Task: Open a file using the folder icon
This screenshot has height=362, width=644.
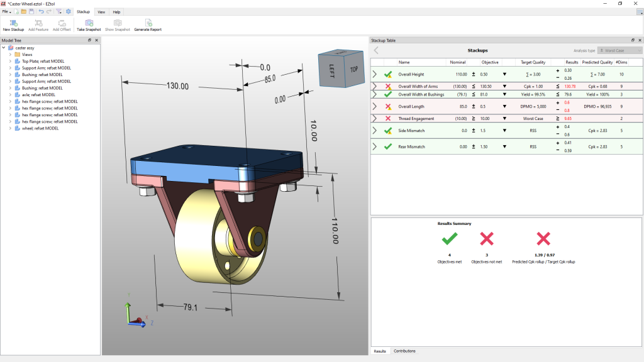Action: [23, 11]
